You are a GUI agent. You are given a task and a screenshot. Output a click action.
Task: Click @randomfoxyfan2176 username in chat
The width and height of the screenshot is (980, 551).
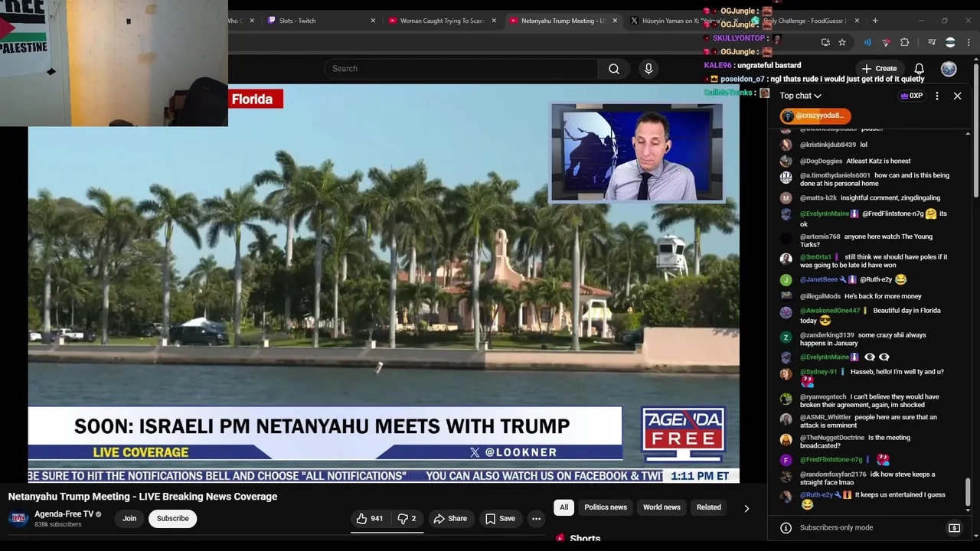[x=833, y=475]
